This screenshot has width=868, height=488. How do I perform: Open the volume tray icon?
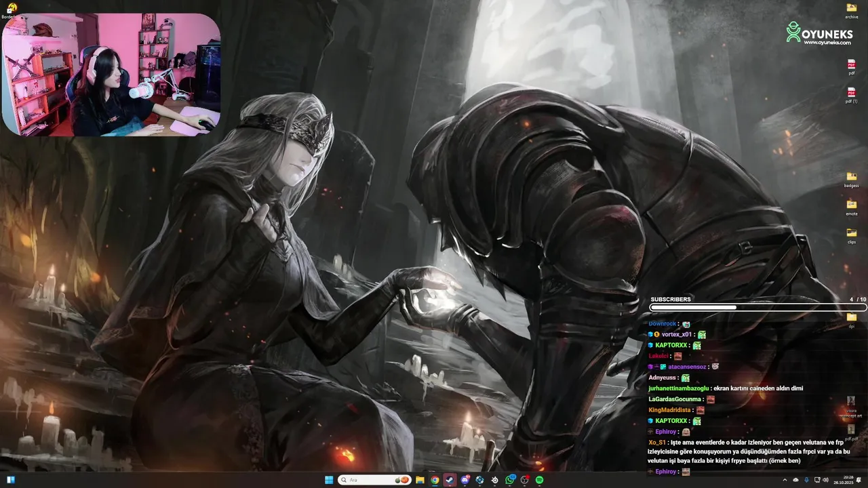pos(825,480)
